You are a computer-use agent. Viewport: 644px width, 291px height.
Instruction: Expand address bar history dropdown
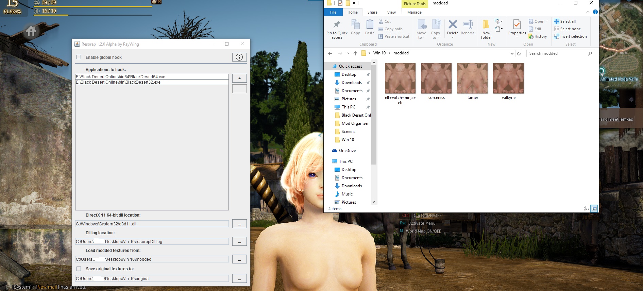(x=512, y=53)
